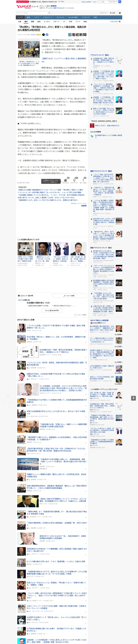Click the search magnifier button beside keyword field

[49, 13]
